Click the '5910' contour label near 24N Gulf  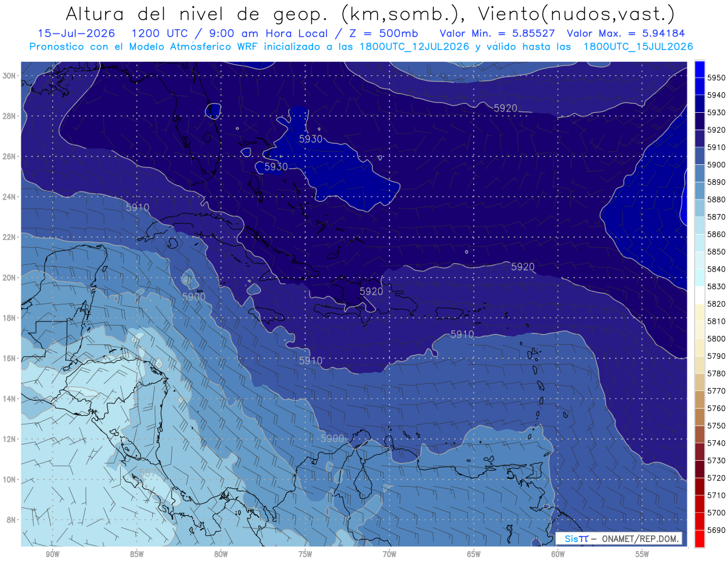[x=138, y=207]
